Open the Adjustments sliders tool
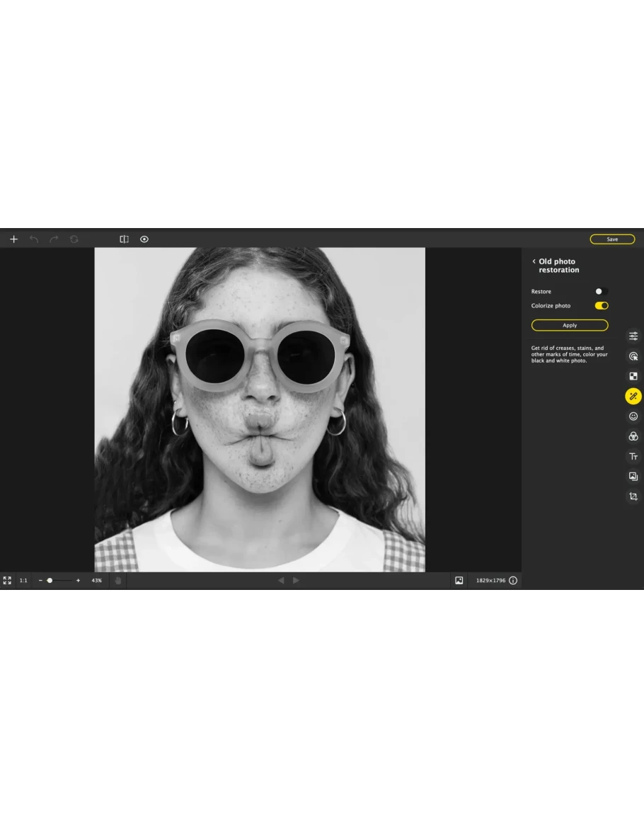 click(633, 336)
